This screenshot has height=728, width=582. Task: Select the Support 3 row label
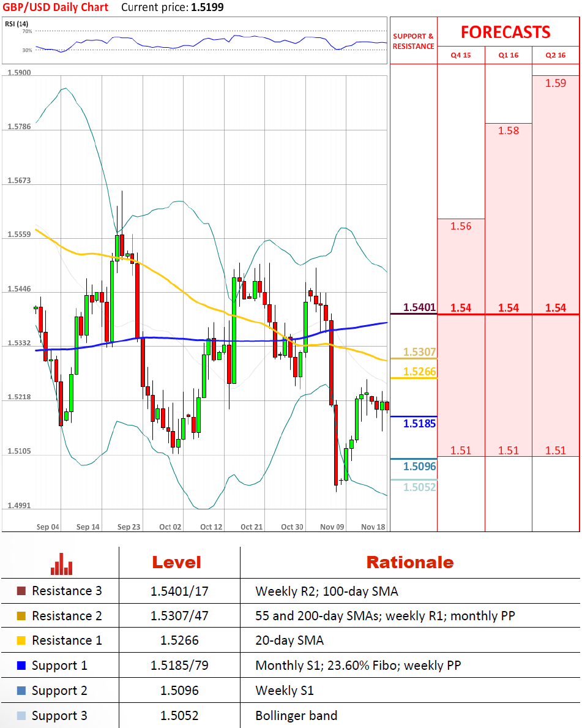pos(59,716)
